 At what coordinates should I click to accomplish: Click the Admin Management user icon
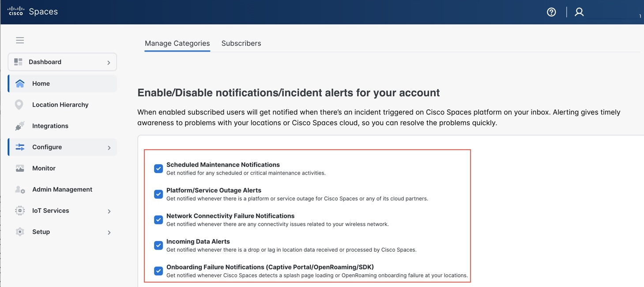[x=20, y=189]
